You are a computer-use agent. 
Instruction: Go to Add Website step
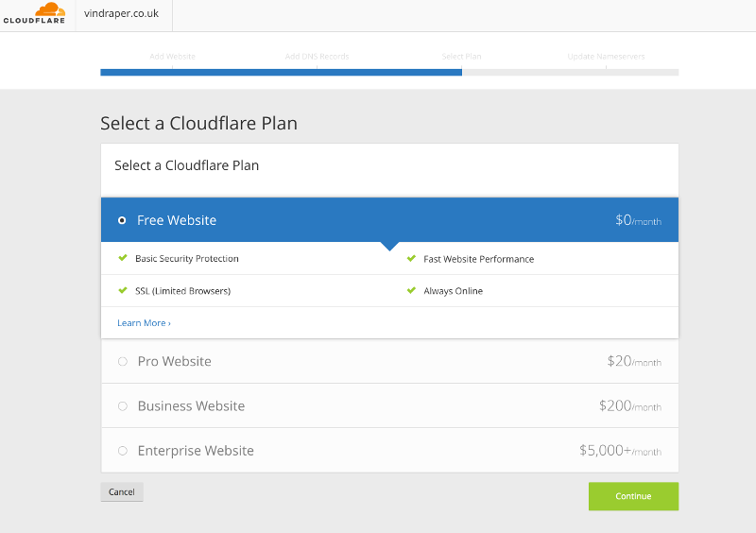pyautogui.click(x=172, y=57)
